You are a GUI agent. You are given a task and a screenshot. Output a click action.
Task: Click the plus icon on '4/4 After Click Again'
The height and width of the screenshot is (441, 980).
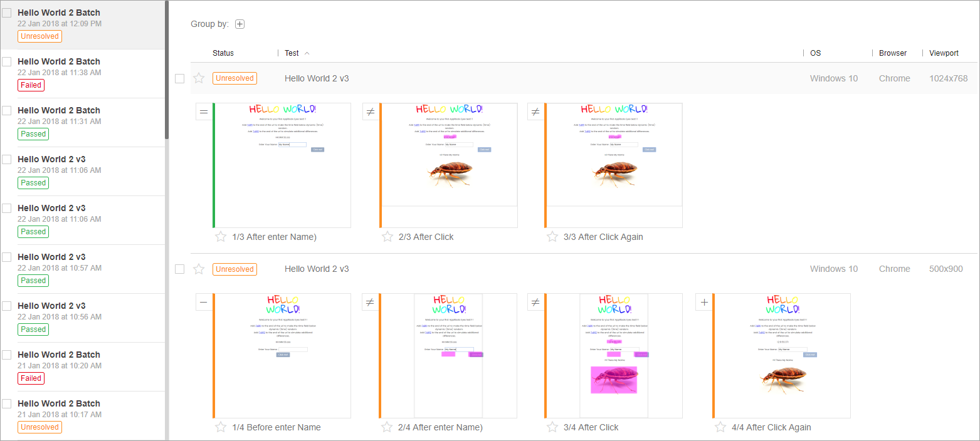(704, 303)
